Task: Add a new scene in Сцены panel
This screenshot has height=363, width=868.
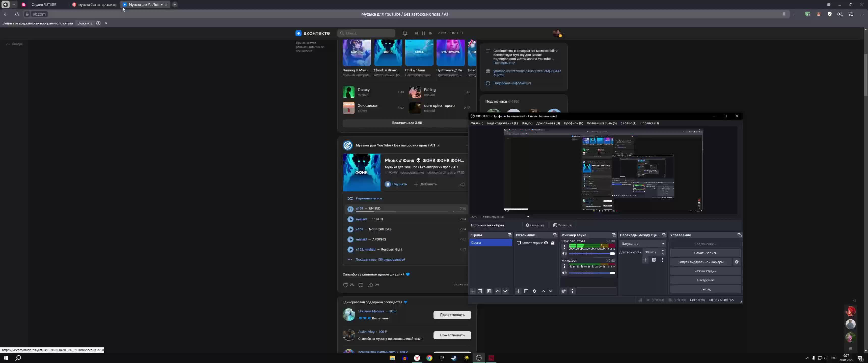Action: coord(473,291)
